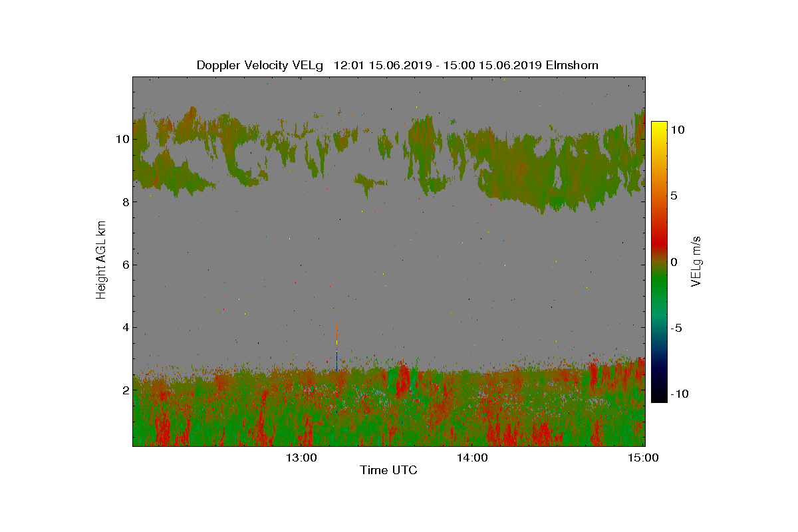
Task: Click the plot title 'Doppler Velocity VELg'
Action: click(260, 65)
